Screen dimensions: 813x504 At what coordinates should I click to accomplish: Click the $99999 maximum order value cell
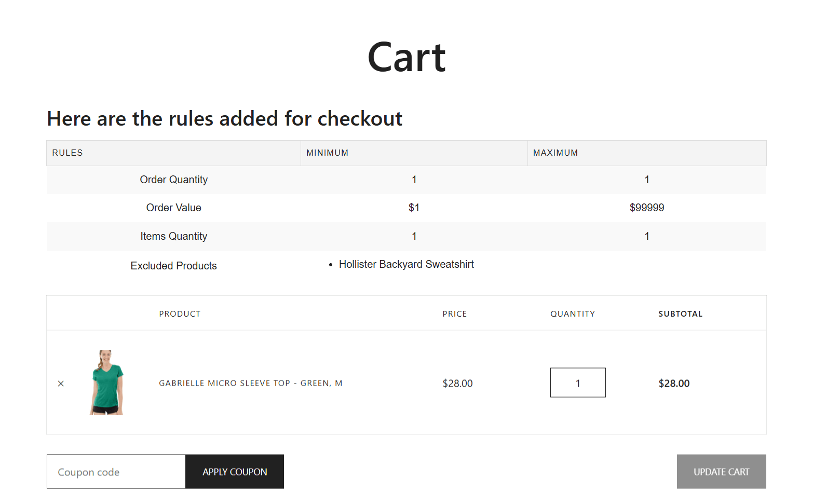pyautogui.click(x=647, y=208)
